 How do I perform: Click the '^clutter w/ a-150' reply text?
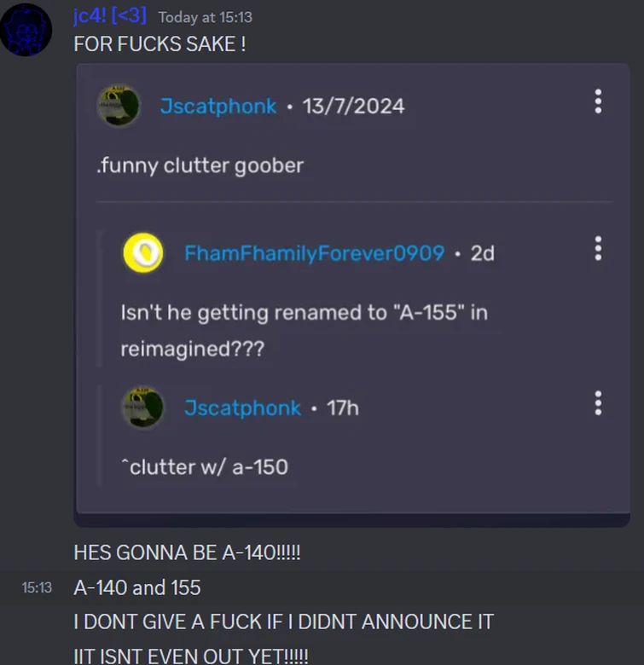(x=205, y=467)
